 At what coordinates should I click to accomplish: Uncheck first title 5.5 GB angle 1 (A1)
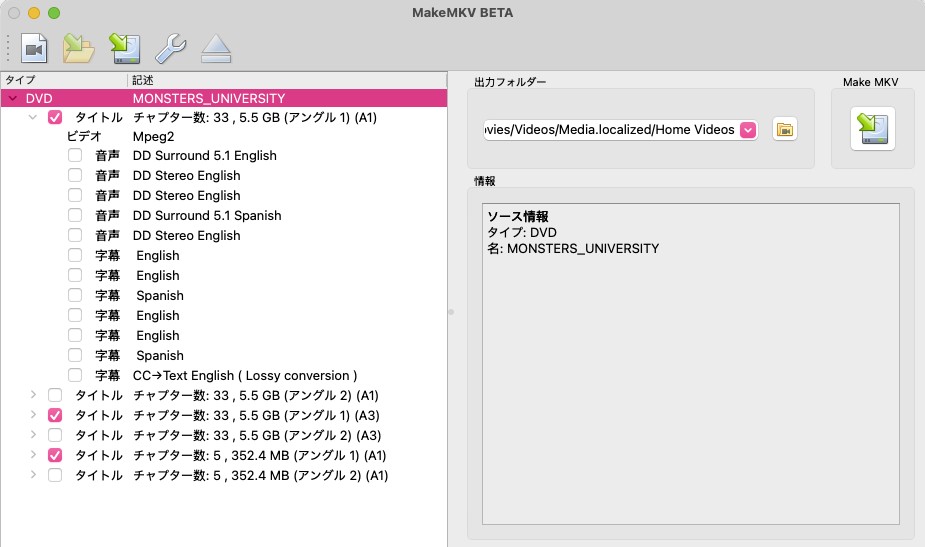(55, 117)
